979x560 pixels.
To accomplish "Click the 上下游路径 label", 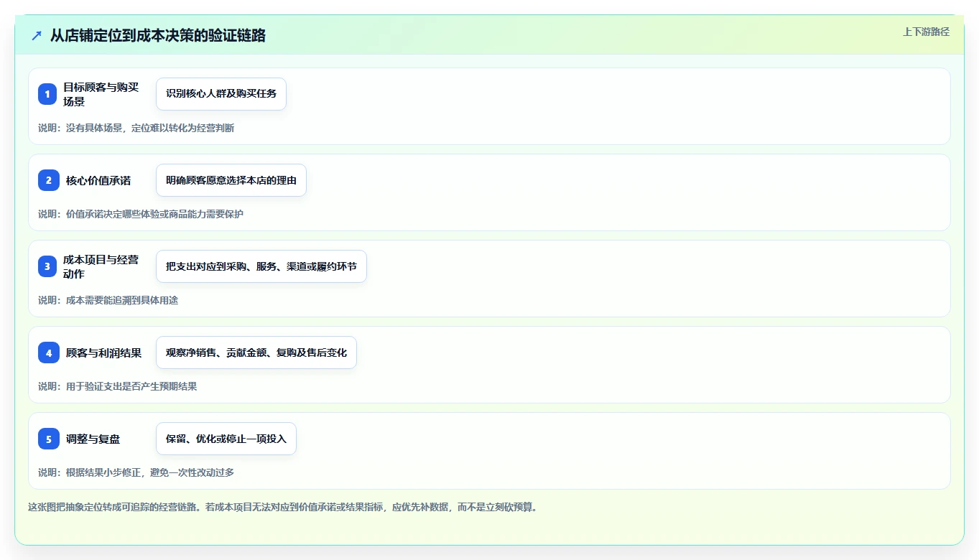I will 926,32.
